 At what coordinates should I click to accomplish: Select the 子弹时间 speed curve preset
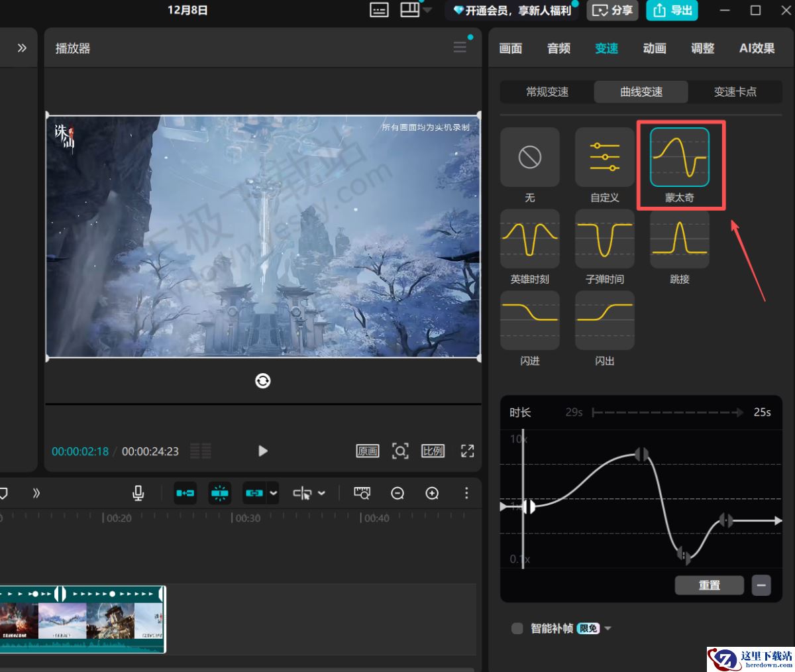point(604,239)
